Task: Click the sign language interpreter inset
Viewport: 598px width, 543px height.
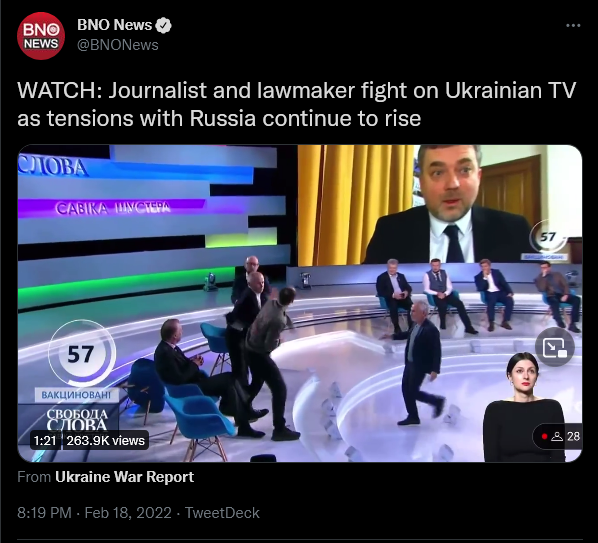Action: tap(525, 406)
